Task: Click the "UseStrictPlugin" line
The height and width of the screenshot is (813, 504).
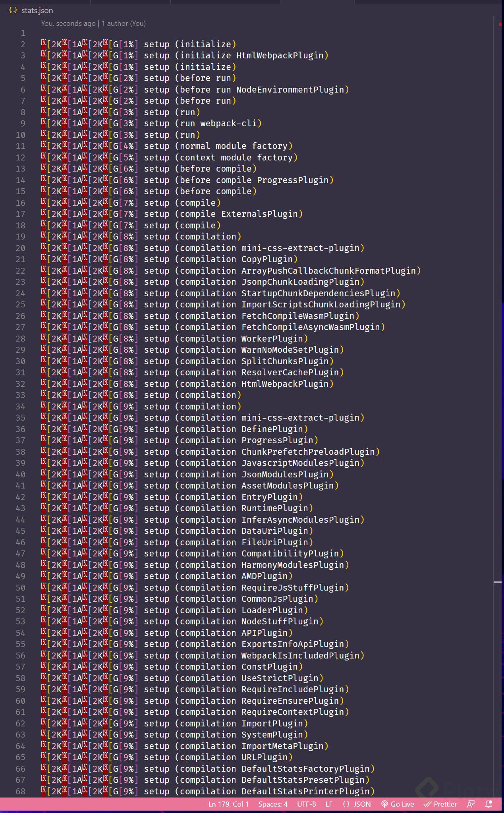Action: 182,678
